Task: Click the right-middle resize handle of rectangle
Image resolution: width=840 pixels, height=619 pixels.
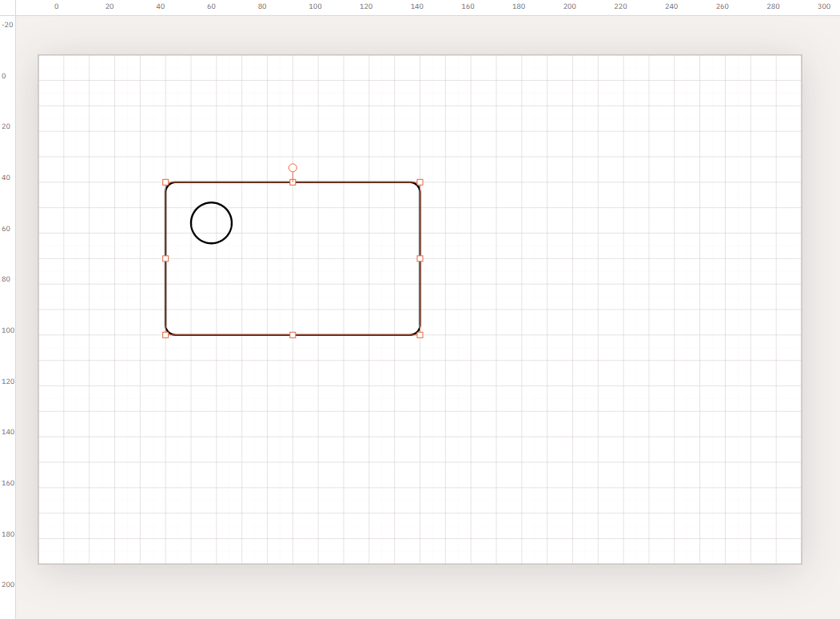Action: [x=420, y=258]
